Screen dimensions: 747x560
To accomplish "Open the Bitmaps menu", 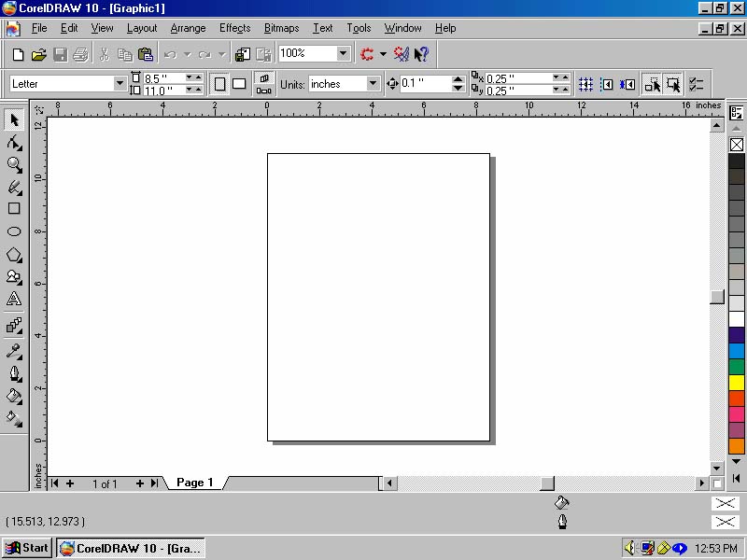I will pyautogui.click(x=281, y=28).
